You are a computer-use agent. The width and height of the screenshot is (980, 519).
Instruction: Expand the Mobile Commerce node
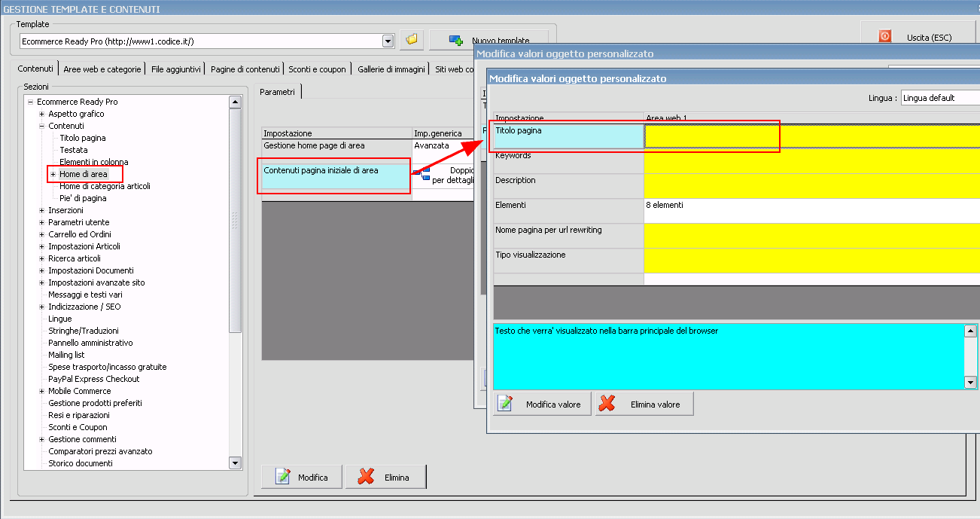tap(41, 391)
